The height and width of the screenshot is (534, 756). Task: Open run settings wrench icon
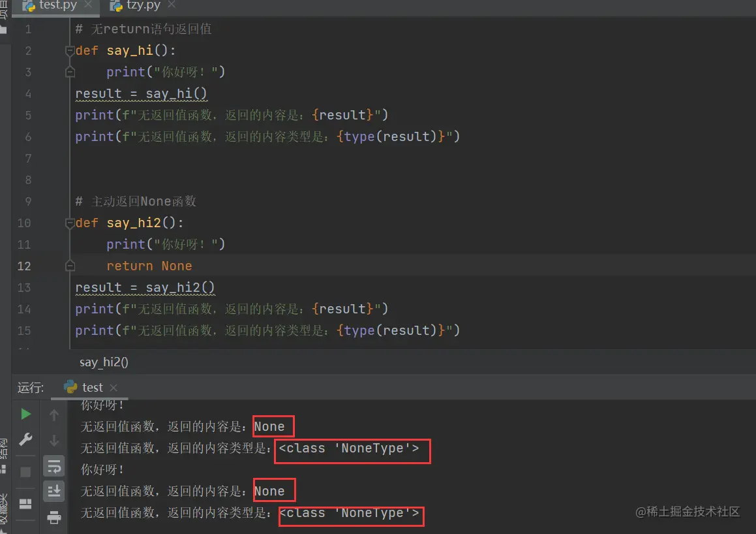click(25, 439)
